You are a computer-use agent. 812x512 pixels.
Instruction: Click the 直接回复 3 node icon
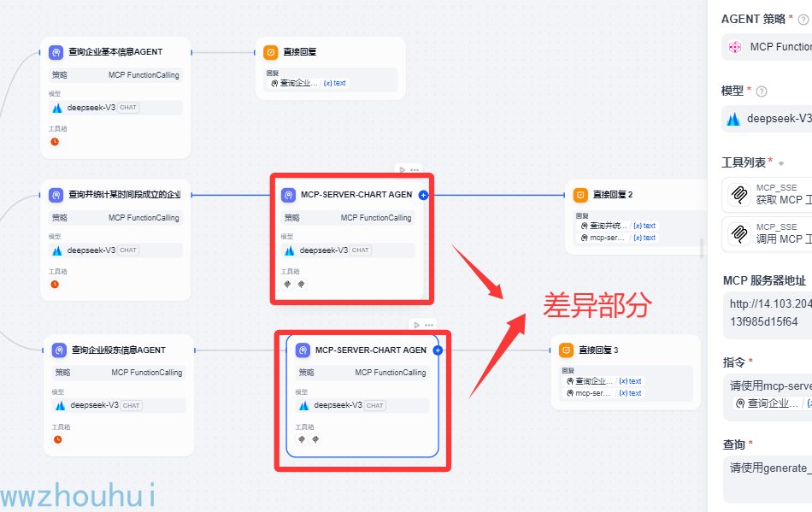566,350
